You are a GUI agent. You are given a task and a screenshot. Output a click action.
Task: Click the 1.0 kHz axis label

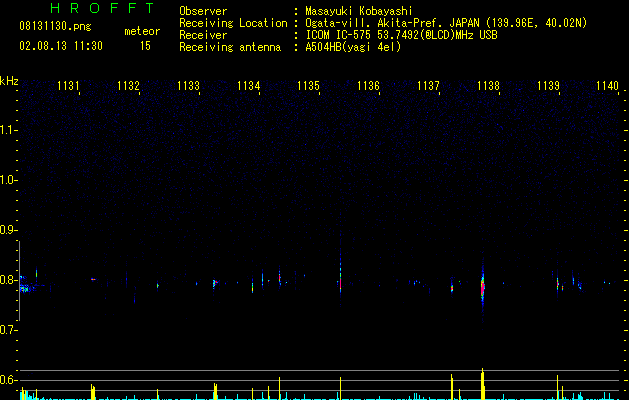8,180
